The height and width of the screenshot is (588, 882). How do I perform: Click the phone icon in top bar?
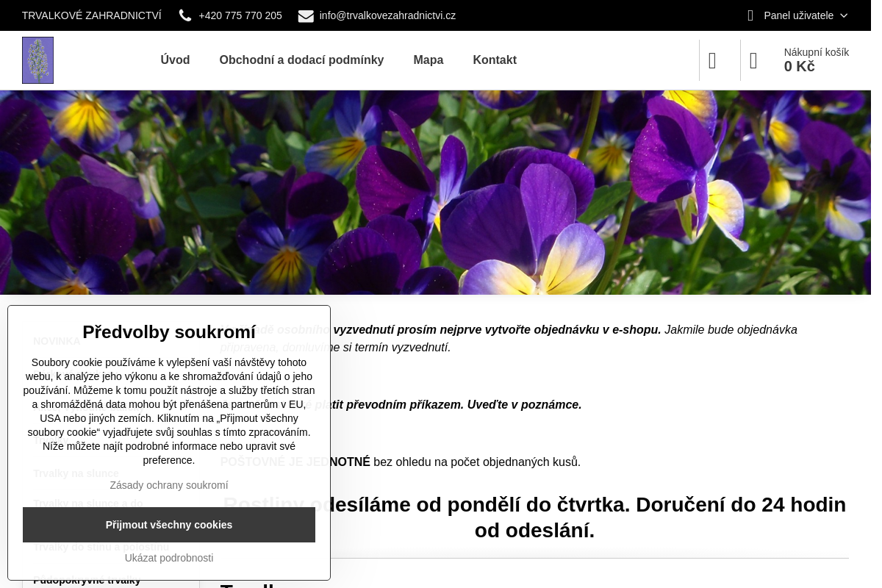(185, 15)
